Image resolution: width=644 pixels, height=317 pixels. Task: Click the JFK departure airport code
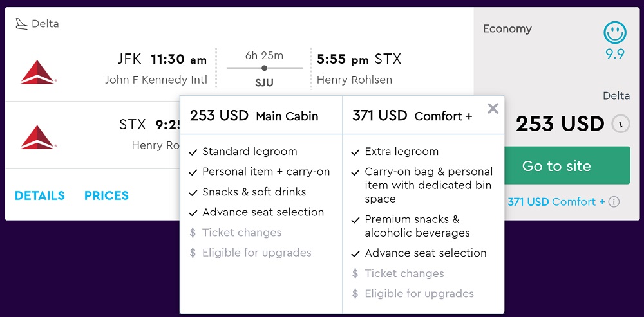(x=129, y=60)
